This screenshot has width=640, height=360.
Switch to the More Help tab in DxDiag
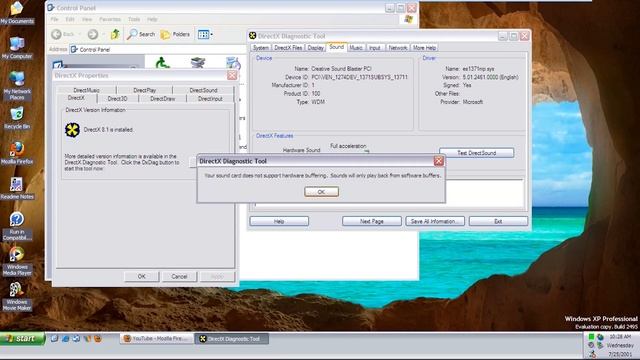[424, 48]
